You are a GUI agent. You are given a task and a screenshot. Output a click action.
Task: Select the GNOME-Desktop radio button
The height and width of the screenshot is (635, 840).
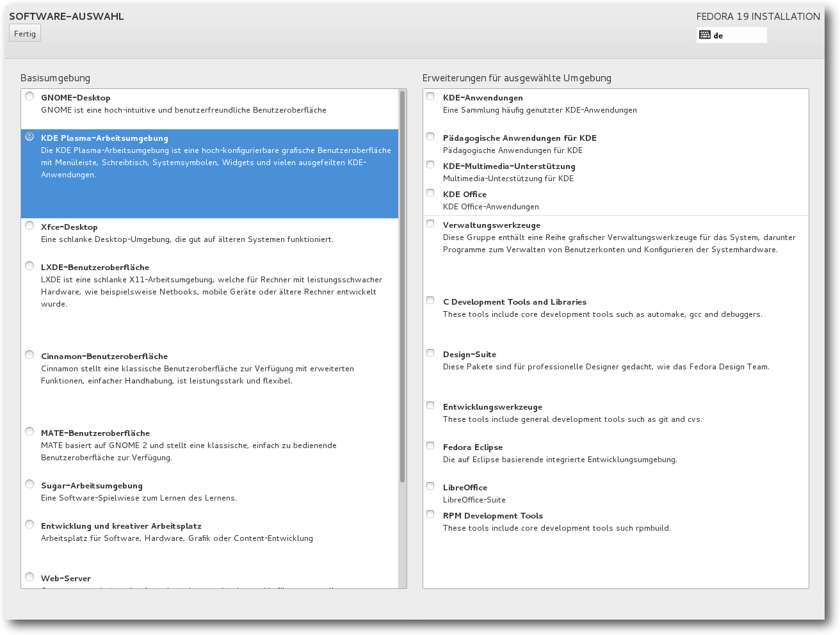tap(29, 97)
